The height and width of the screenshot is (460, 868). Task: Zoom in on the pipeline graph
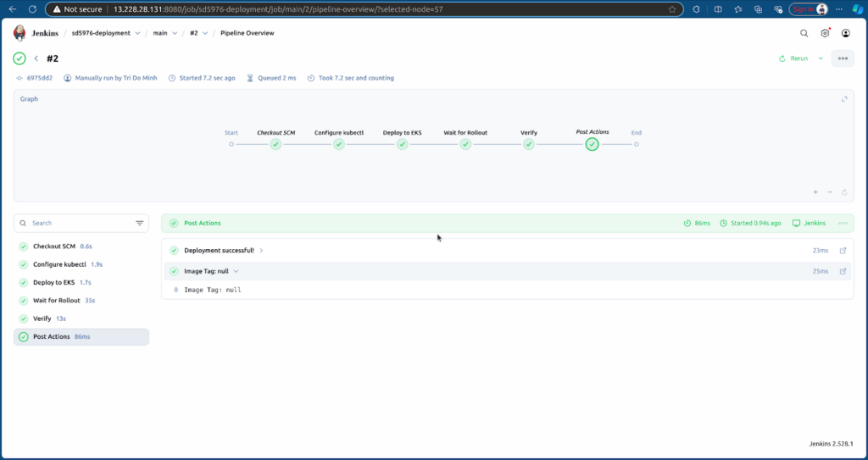815,192
